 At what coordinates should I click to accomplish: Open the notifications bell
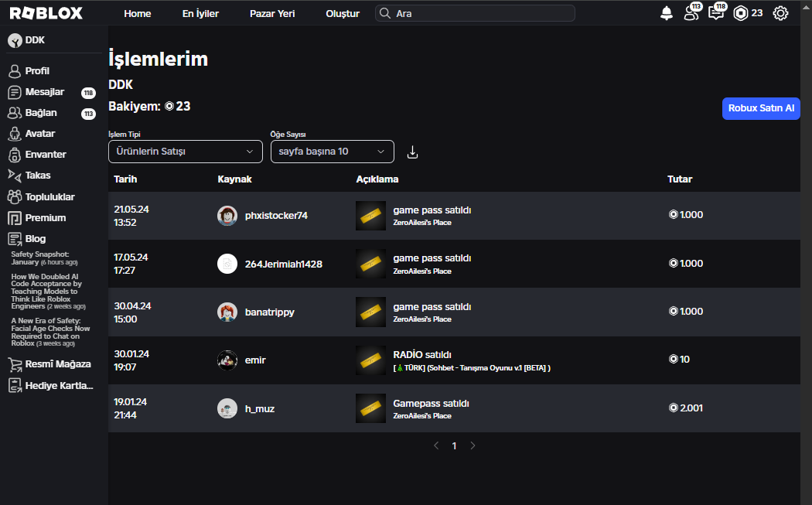[x=667, y=13]
